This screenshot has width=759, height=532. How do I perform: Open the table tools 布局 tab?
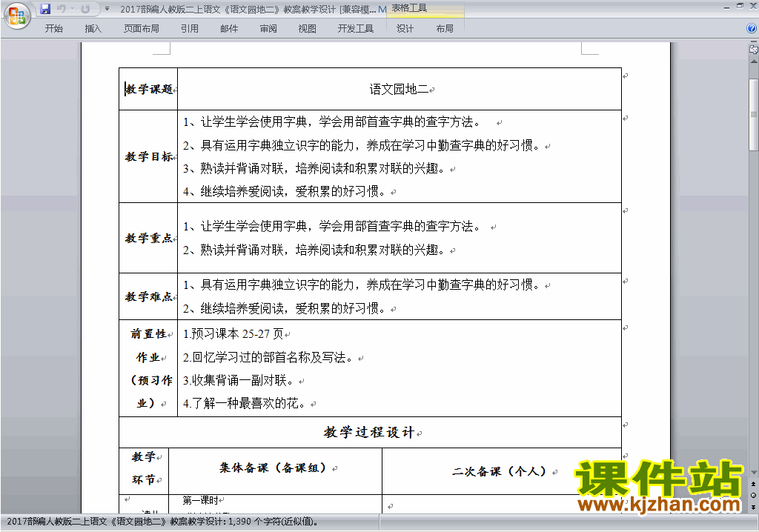(x=445, y=29)
